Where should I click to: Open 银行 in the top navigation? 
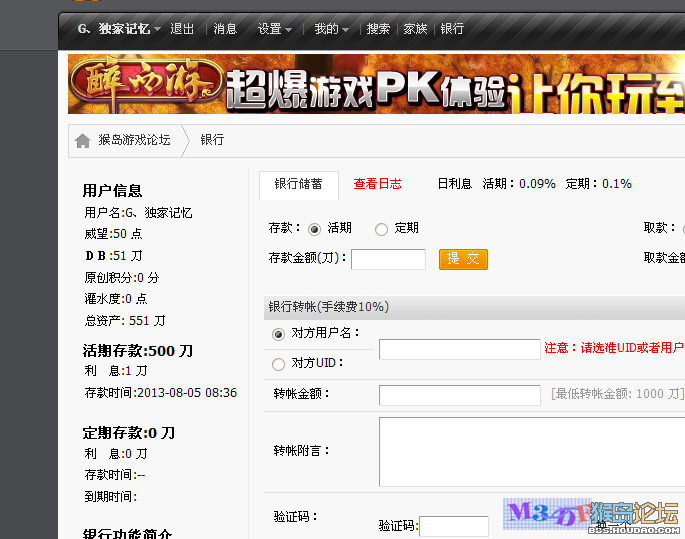click(452, 29)
